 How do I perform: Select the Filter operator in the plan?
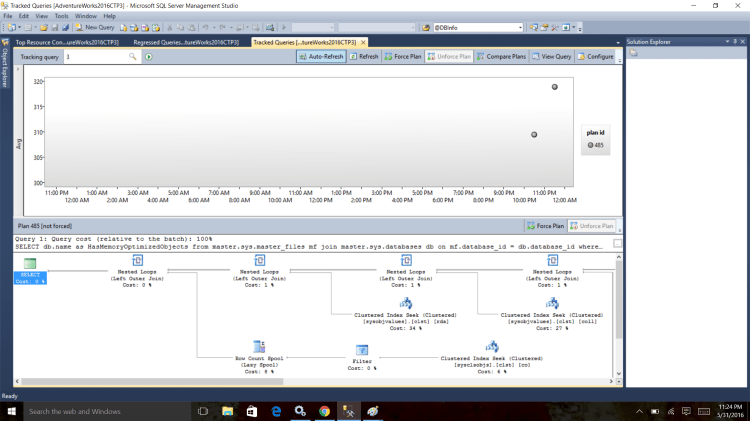pyautogui.click(x=362, y=350)
